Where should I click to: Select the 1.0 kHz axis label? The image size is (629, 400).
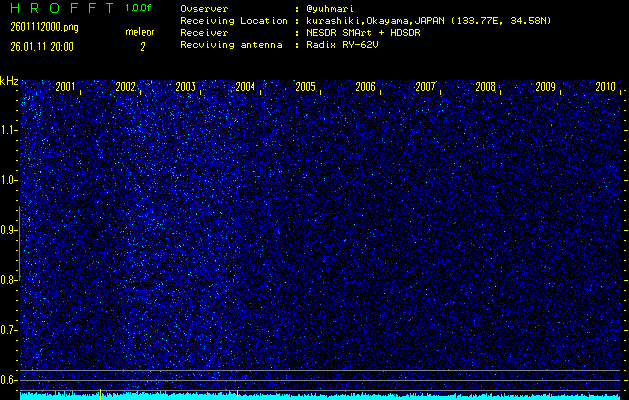coord(9,180)
